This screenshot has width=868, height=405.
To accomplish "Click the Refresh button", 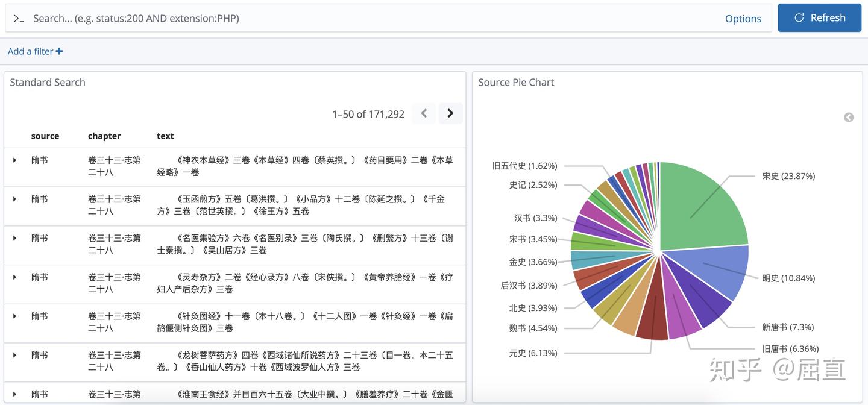I will (x=819, y=18).
